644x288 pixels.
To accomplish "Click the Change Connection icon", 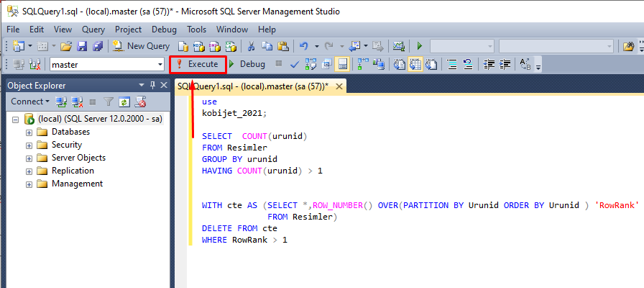I will [34, 64].
